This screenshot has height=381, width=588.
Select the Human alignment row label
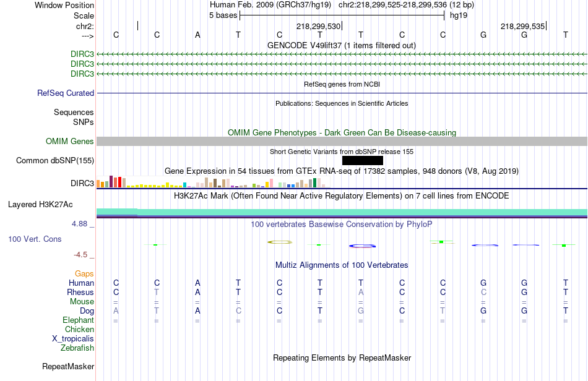81,283
